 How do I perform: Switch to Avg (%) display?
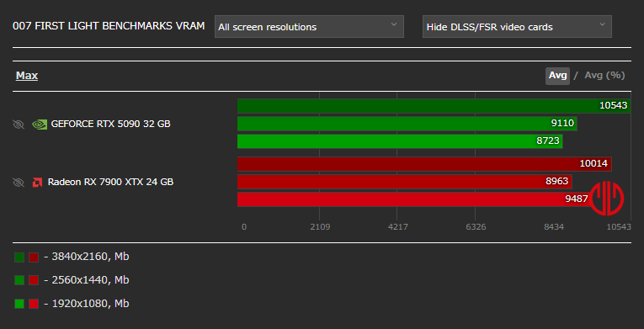tap(604, 76)
